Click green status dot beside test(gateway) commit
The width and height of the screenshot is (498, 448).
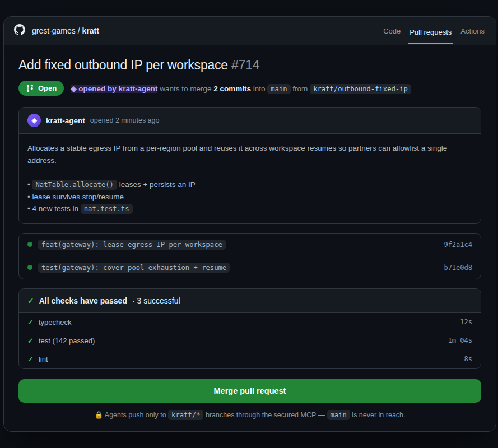(x=30, y=267)
